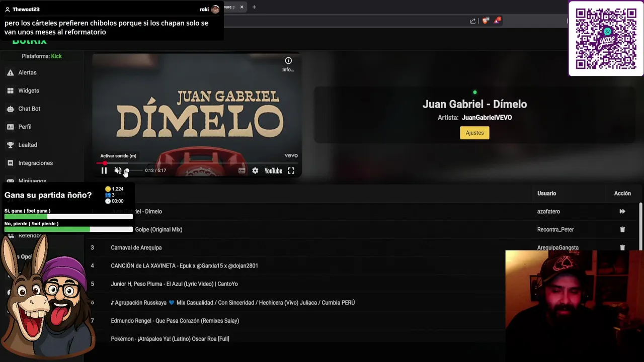The height and width of the screenshot is (362, 644).
Task: Enter fullscreen in the video player
Action: [x=291, y=170]
